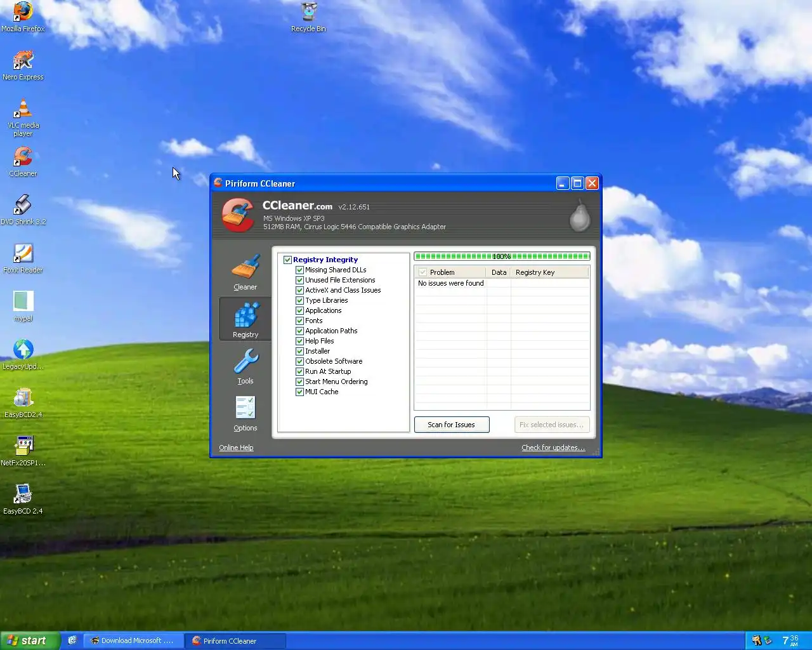Click the v2.12.651 version text

click(x=354, y=207)
